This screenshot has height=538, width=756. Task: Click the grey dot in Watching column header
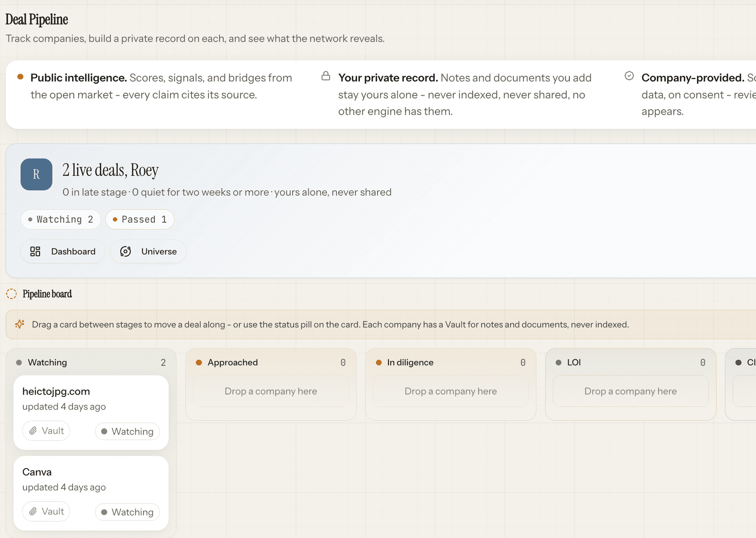pyautogui.click(x=19, y=362)
